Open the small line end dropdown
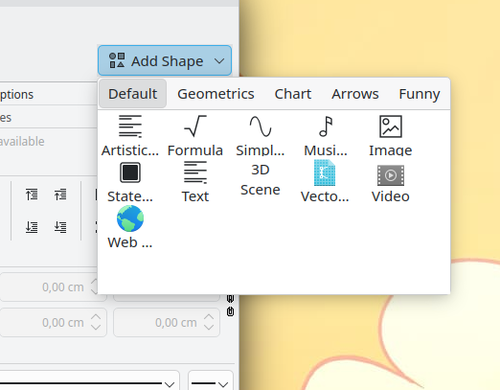500x390 pixels. click(x=211, y=381)
